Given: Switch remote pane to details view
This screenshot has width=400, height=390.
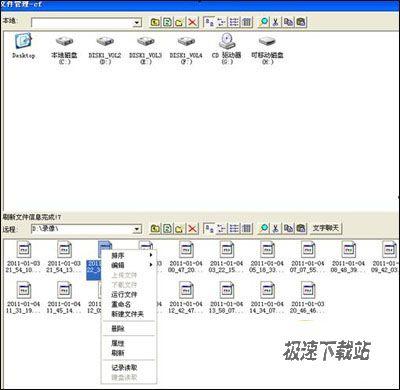Looking at the screenshot, I should [x=246, y=229].
